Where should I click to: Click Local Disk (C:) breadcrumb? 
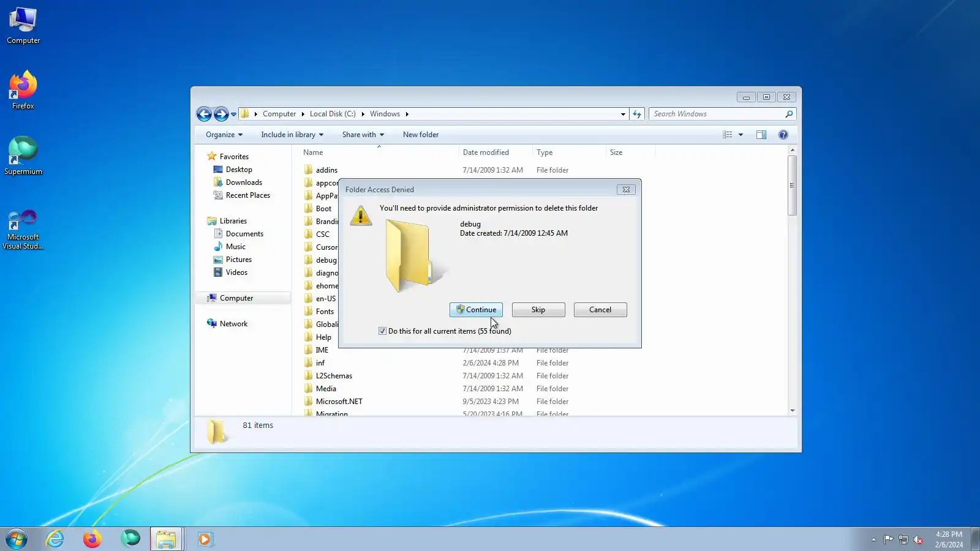333,114
